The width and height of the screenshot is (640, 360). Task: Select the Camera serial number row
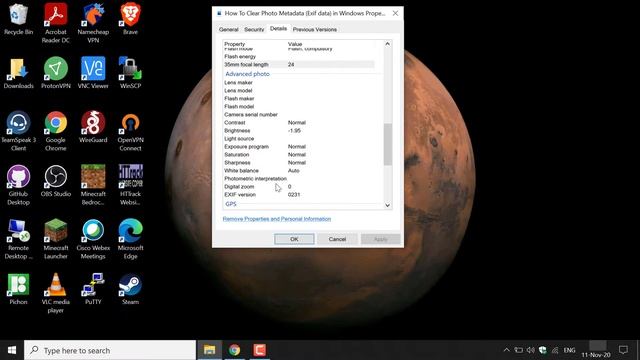pos(299,115)
